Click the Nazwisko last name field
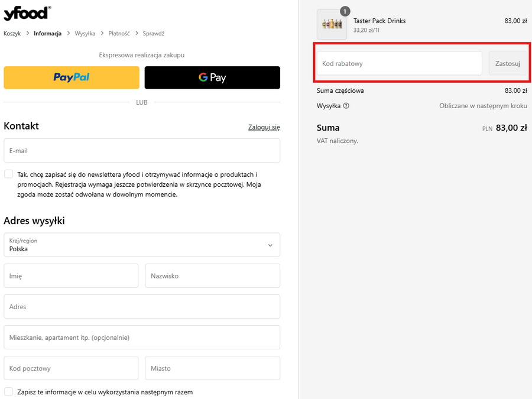532x399 pixels. point(212,276)
